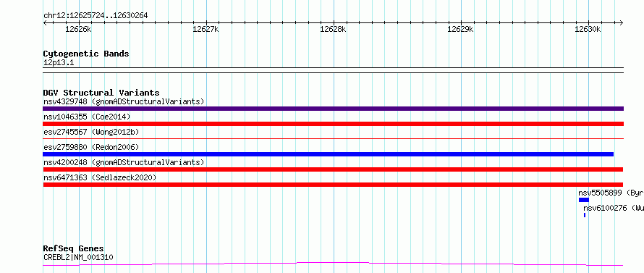Click the 12627k ruler position
This screenshot has width=644, height=273.
pos(206,29)
